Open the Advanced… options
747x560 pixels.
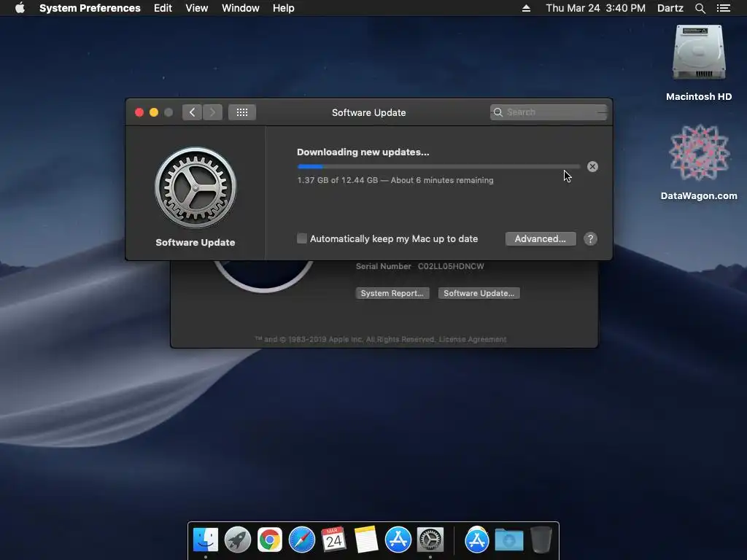click(x=541, y=239)
